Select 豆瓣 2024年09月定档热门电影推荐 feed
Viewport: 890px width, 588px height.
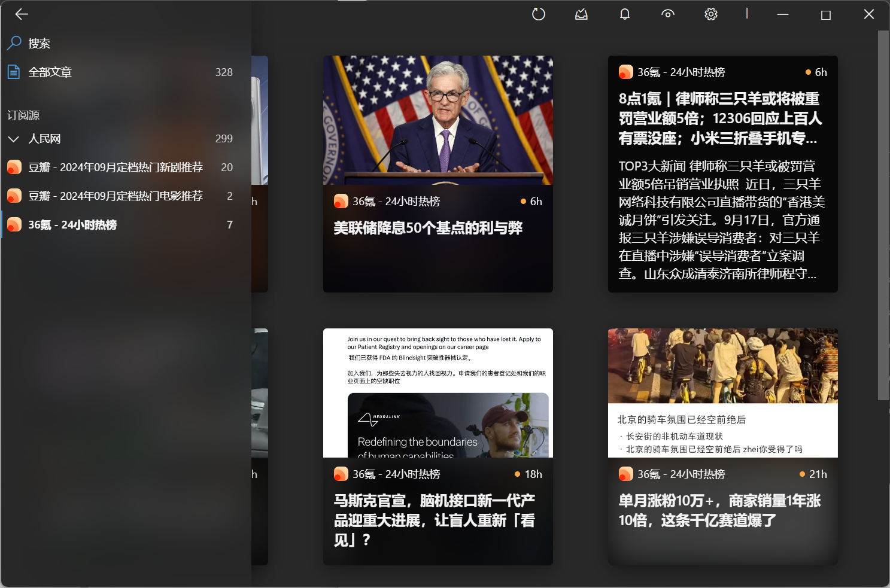126,196
